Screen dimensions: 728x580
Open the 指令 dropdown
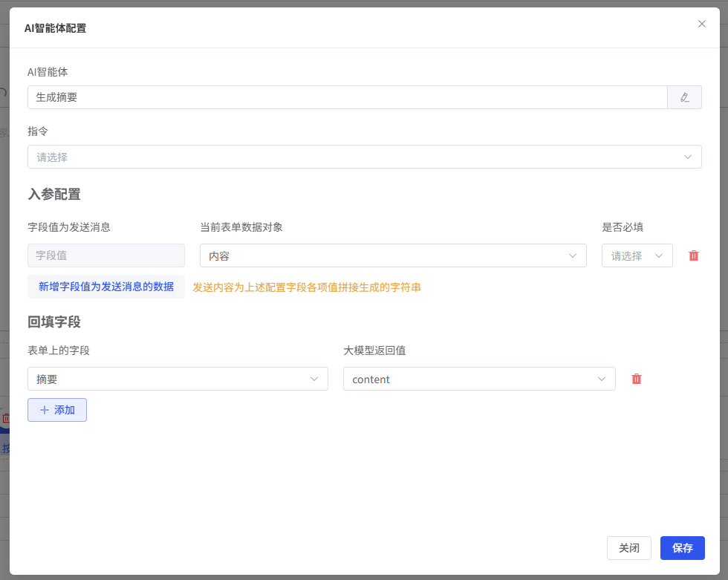tap(365, 157)
